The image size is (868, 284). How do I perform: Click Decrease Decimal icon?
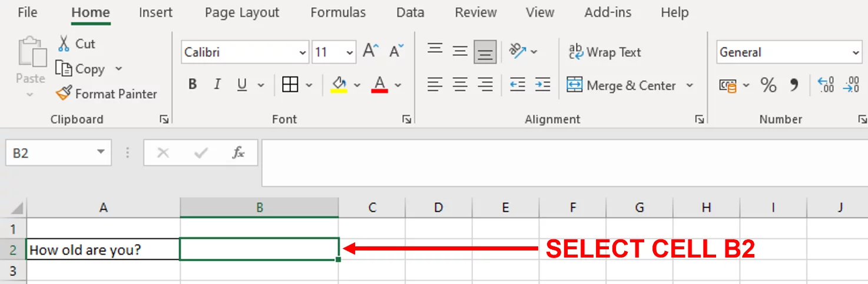click(x=852, y=85)
